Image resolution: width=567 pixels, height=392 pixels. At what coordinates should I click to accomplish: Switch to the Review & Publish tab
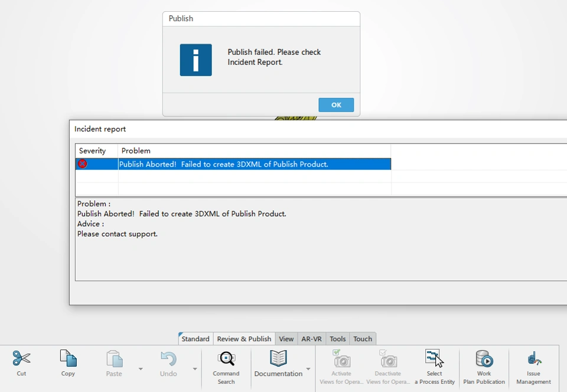tap(244, 339)
